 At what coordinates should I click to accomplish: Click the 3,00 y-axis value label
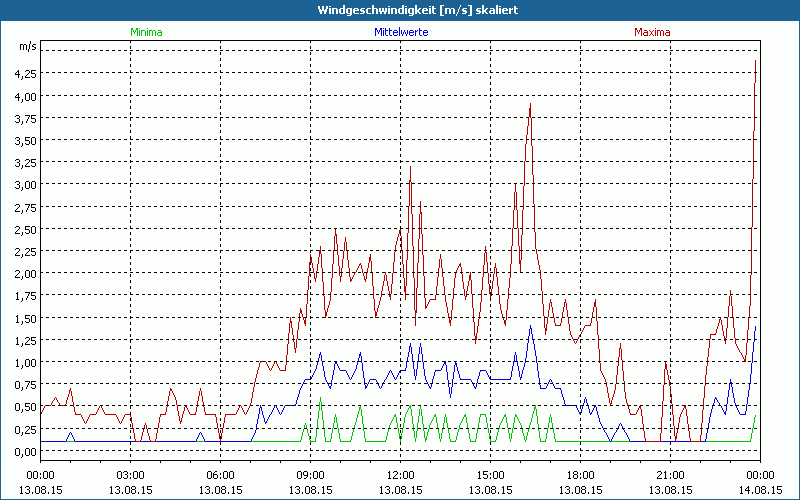pyautogui.click(x=25, y=185)
